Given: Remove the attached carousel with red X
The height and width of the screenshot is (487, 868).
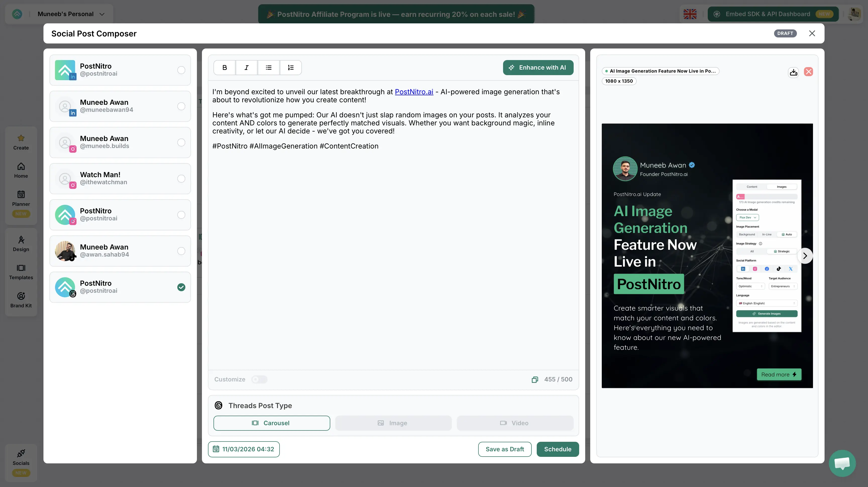Looking at the screenshot, I should pyautogui.click(x=808, y=72).
